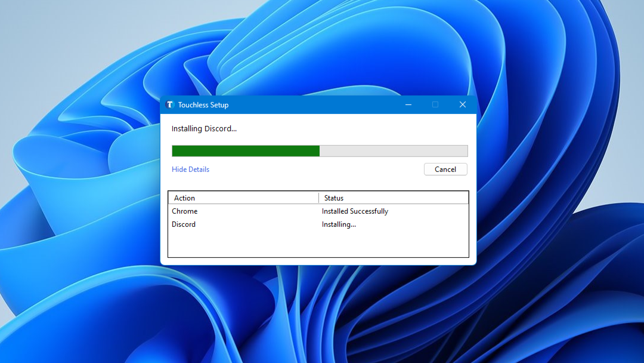Select the Discord row in the list
This screenshot has height=363, width=644.
click(318, 224)
